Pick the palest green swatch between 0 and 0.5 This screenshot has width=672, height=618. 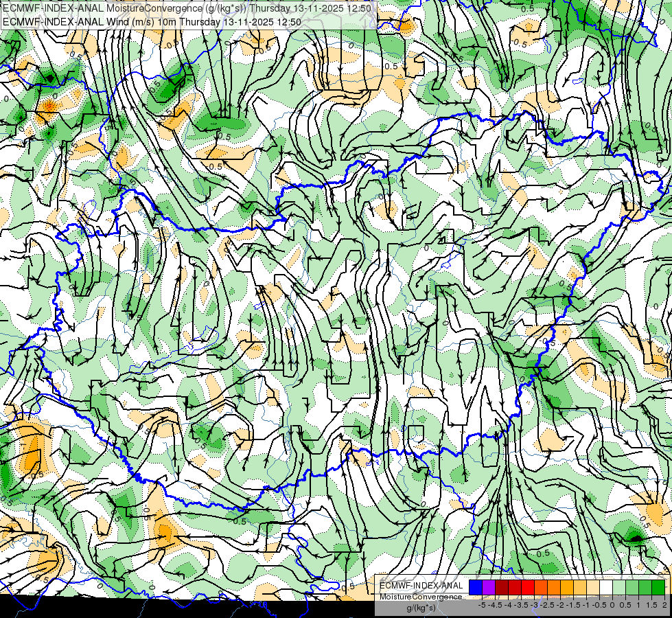coord(619,587)
